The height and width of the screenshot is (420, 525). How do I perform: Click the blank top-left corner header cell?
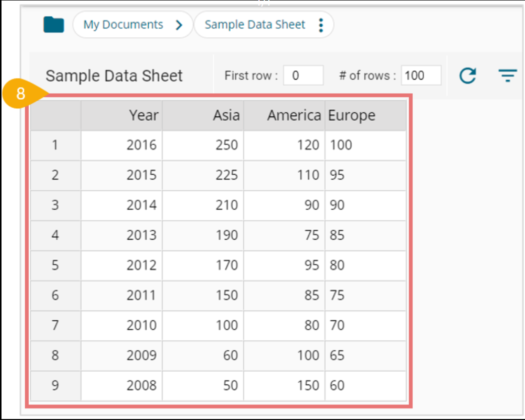click(x=55, y=115)
